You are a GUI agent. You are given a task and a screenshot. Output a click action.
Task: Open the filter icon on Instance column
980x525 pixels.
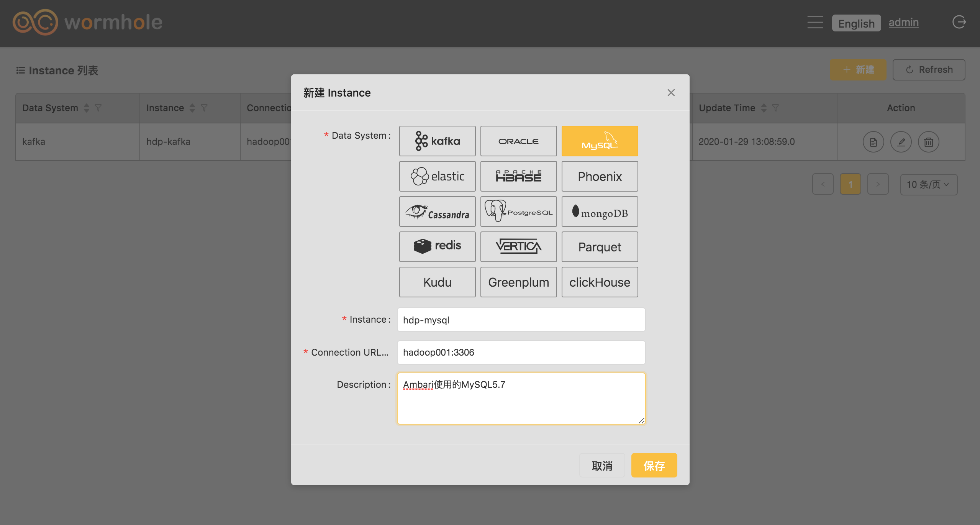tap(204, 108)
